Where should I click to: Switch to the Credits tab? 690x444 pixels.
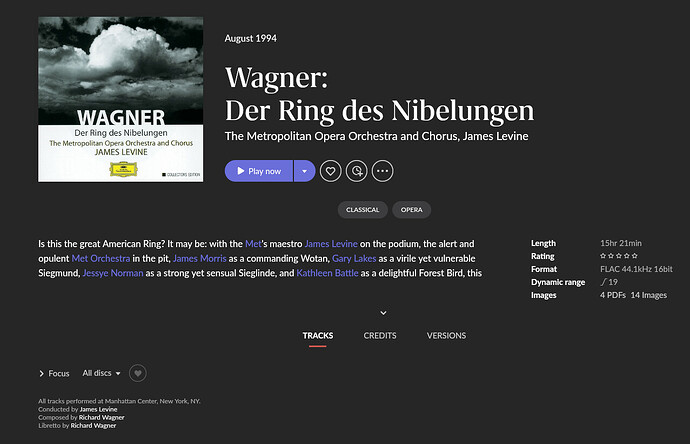point(380,336)
